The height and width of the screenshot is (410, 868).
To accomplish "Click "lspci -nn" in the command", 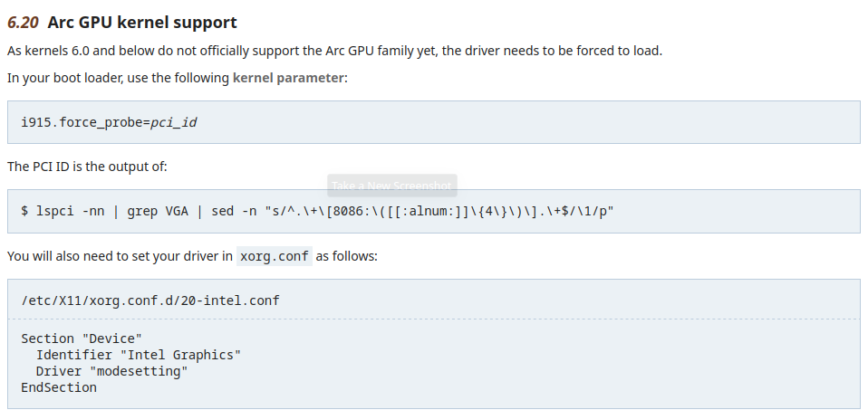I will [x=70, y=211].
